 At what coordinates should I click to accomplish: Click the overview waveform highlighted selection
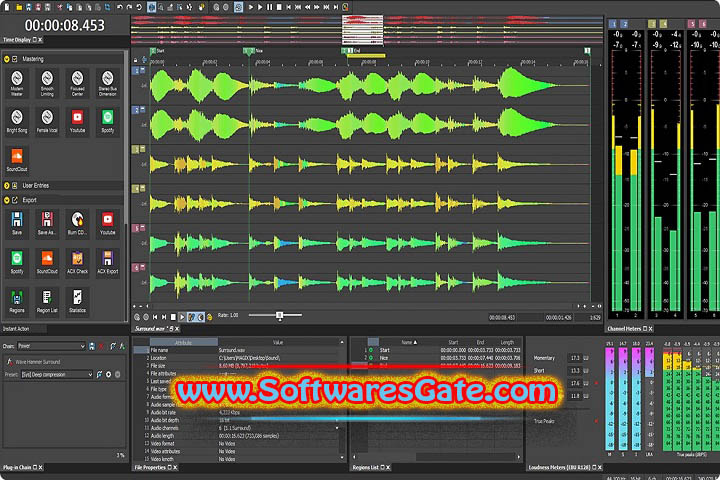[x=363, y=30]
